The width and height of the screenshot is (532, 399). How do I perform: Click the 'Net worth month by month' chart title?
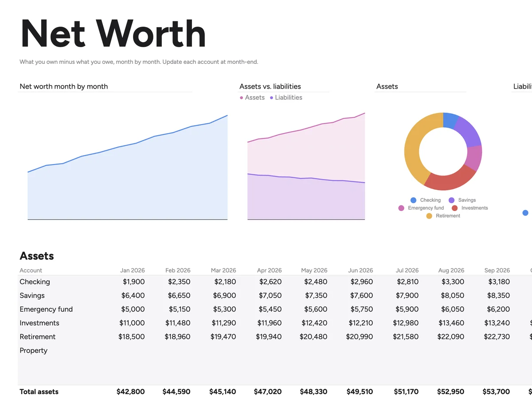[x=64, y=86]
